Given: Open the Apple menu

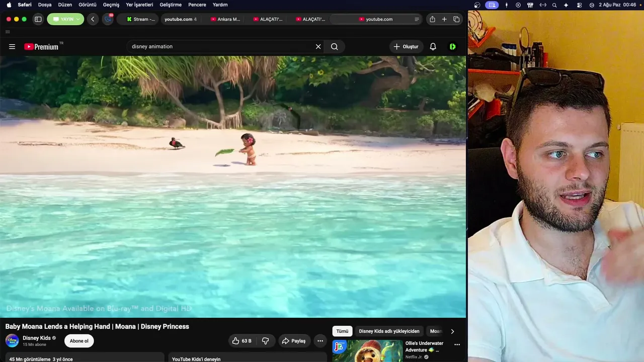Looking at the screenshot, I should tap(9, 5).
